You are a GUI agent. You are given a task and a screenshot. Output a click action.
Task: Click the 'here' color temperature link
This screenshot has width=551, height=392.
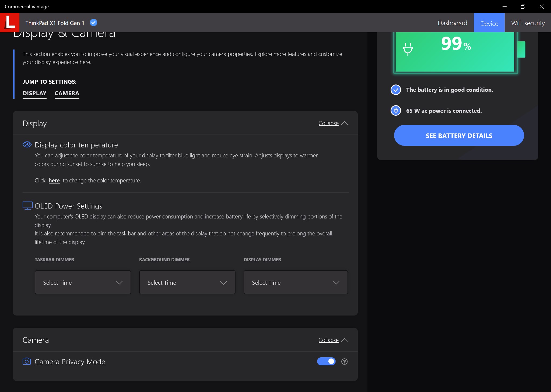point(54,181)
